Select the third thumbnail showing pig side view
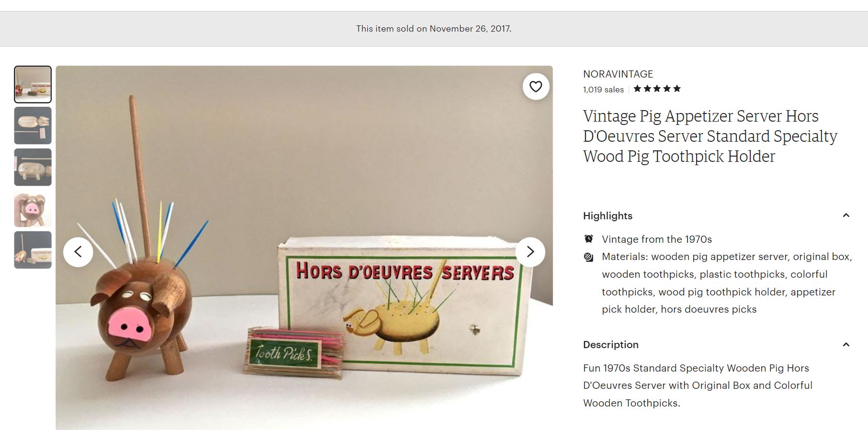Image resolution: width=868 pixels, height=430 pixels. point(33,167)
